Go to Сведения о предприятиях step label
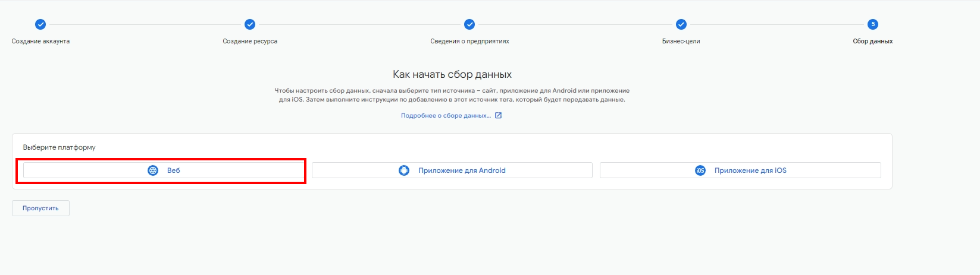The image size is (980, 275). [x=469, y=42]
